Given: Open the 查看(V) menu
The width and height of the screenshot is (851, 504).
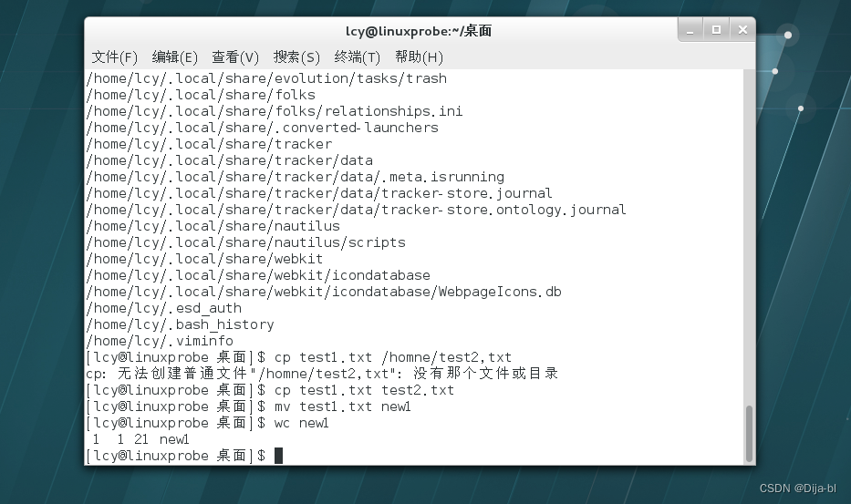Looking at the screenshot, I should tap(235, 57).
